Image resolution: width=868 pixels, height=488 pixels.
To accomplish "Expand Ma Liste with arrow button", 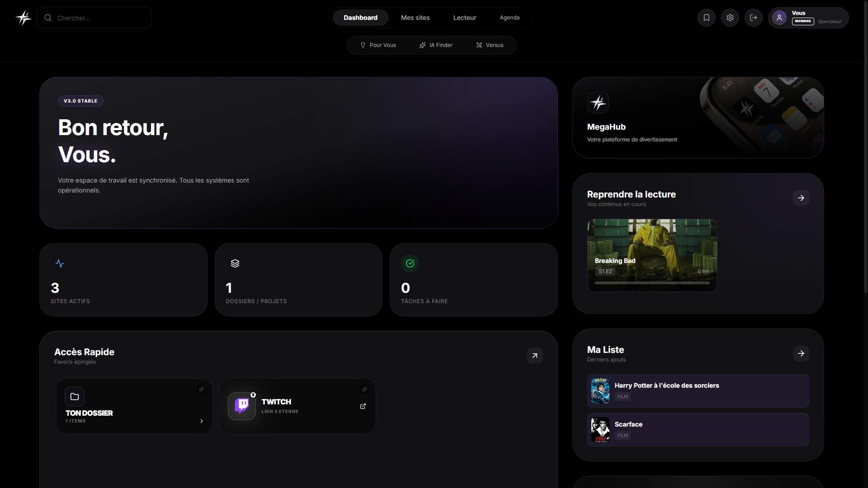I will (801, 353).
